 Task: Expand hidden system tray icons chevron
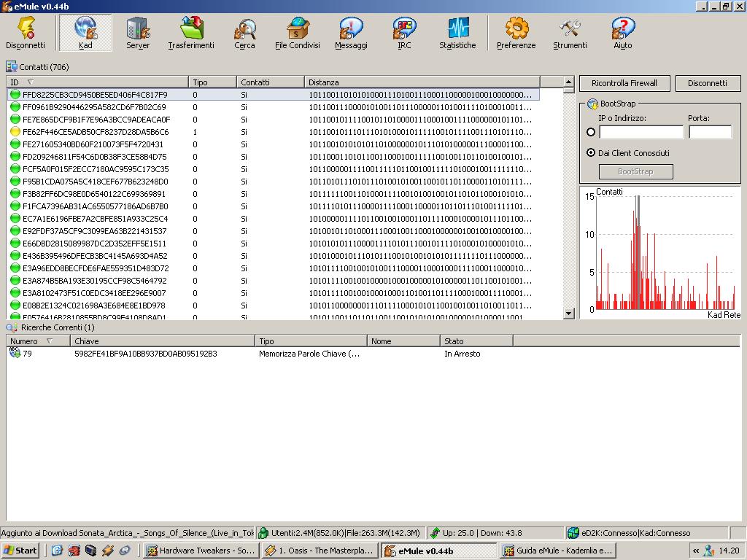[695, 551]
